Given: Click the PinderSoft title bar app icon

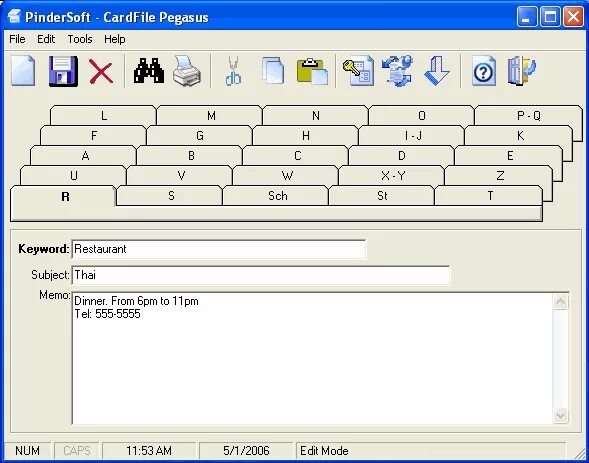Looking at the screenshot, I should [x=14, y=17].
